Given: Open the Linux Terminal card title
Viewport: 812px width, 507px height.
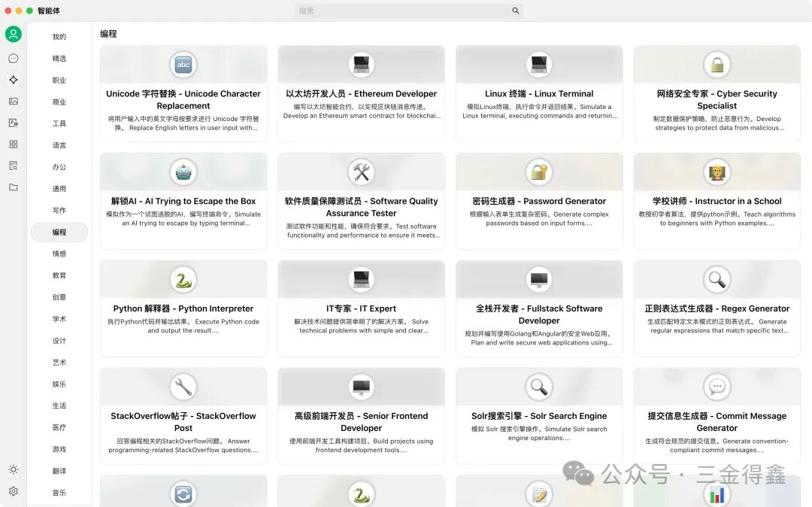Looking at the screenshot, I should coord(539,94).
